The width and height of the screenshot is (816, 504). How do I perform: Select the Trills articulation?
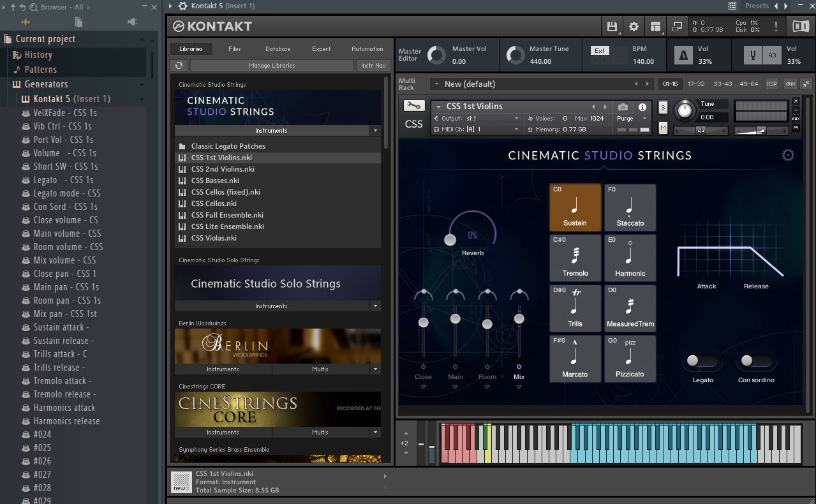pos(575,308)
